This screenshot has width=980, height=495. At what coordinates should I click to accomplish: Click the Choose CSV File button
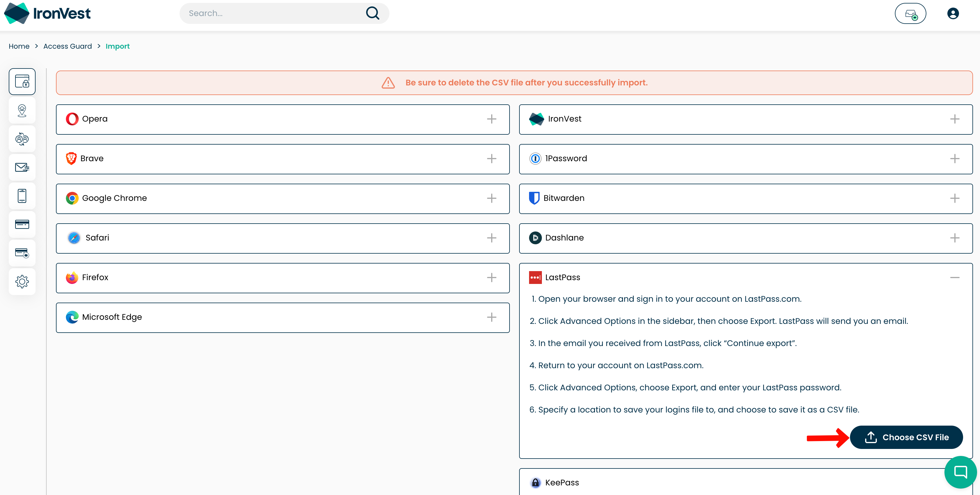coord(906,437)
